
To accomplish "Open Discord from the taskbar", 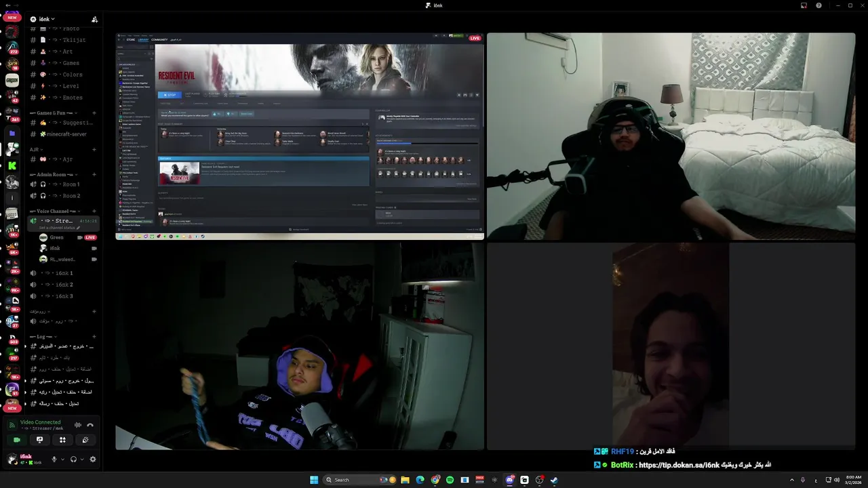I will coord(509,480).
